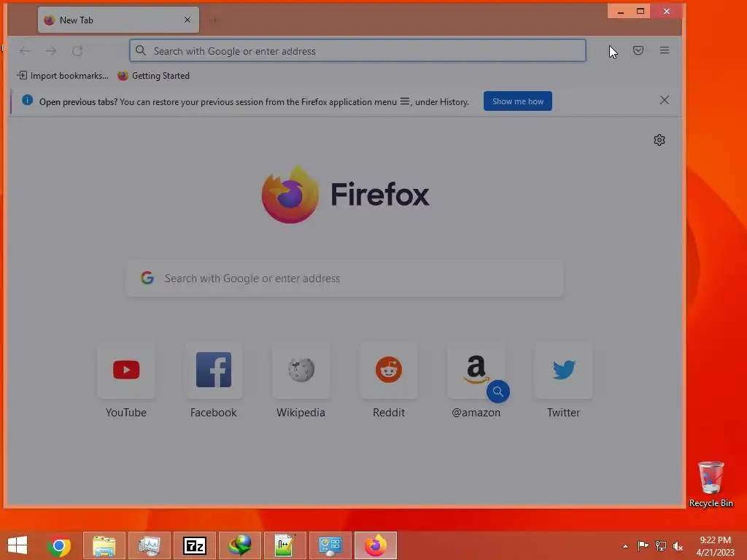Open the Wikipedia shortcut tile
This screenshot has height=560, width=747.
[301, 370]
